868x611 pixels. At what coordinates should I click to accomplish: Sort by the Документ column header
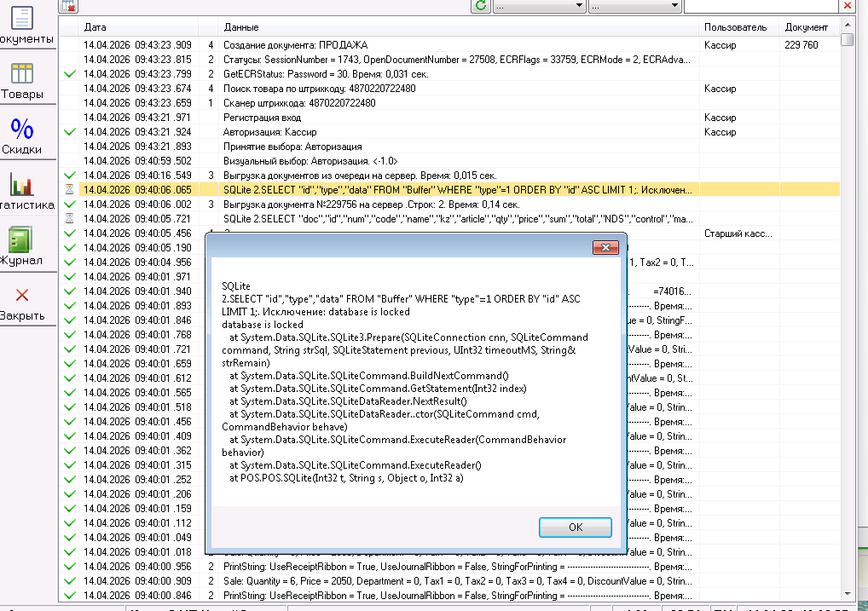(809, 27)
